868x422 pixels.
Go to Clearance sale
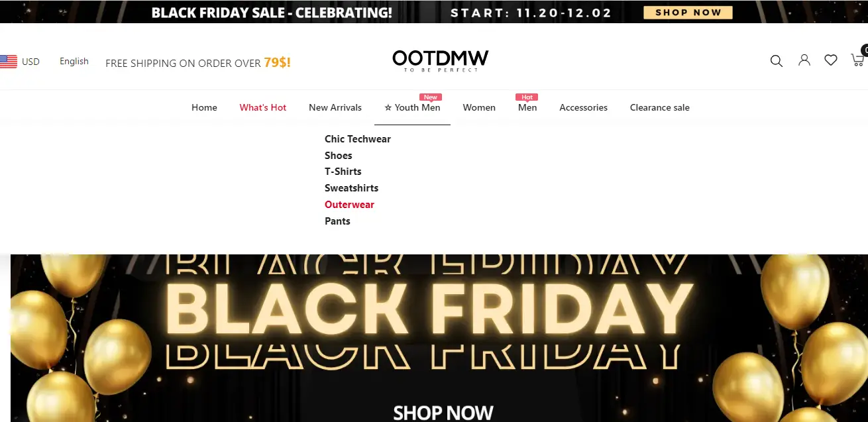coord(659,107)
